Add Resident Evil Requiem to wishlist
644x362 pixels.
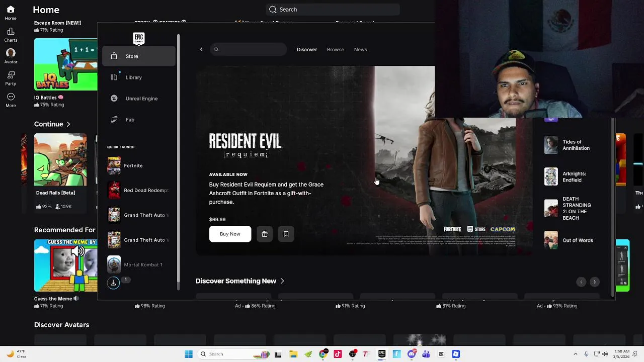pos(286,234)
